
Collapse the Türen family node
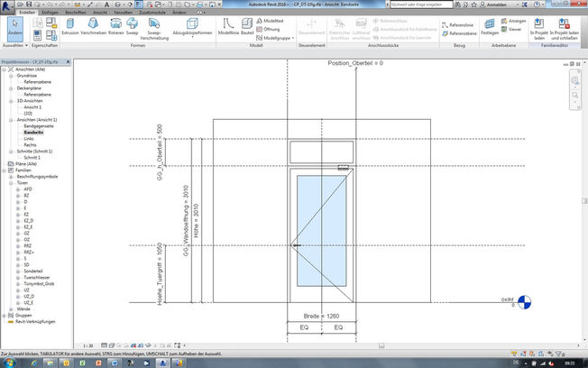pyautogui.click(x=11, y=183)
